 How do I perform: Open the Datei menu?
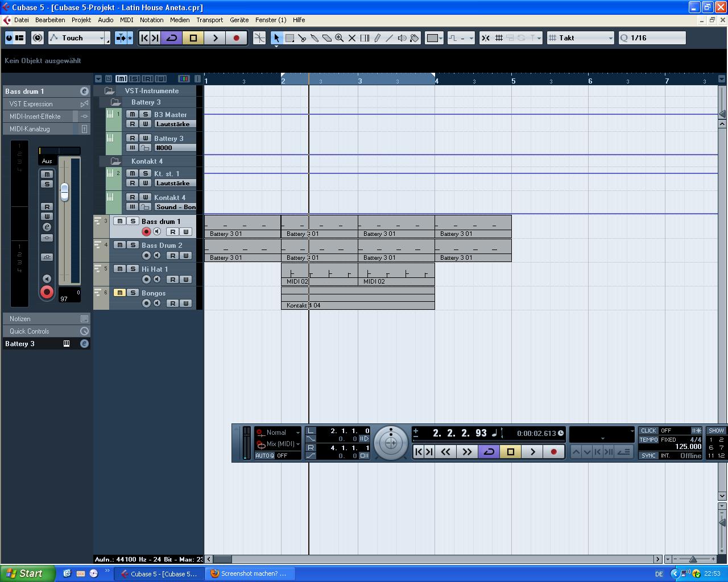21,20
